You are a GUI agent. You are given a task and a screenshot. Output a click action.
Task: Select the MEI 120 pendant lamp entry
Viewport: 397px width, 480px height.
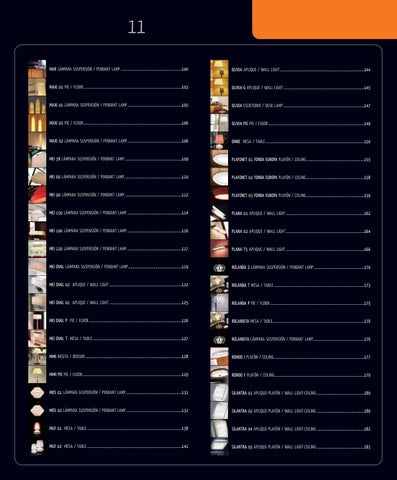click(x=118, y=249)
